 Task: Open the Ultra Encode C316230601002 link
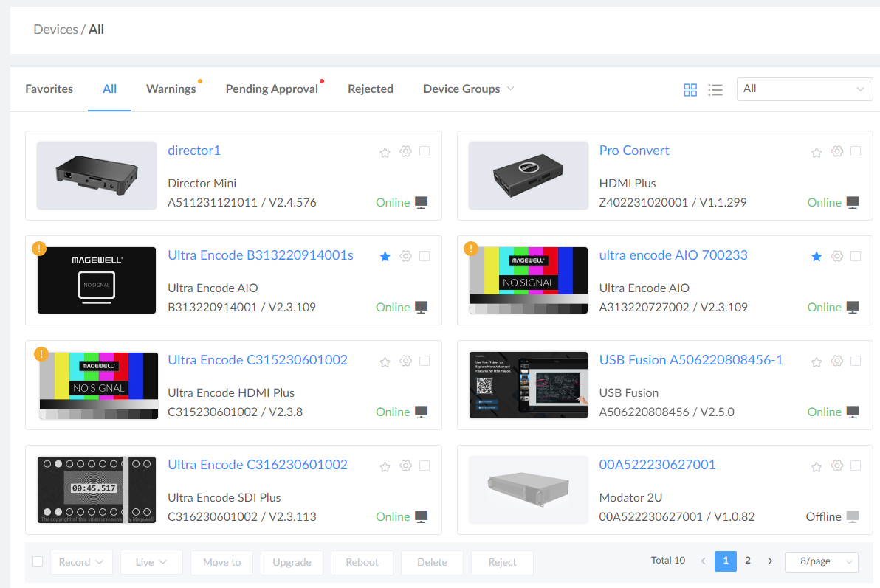(257, 465)
